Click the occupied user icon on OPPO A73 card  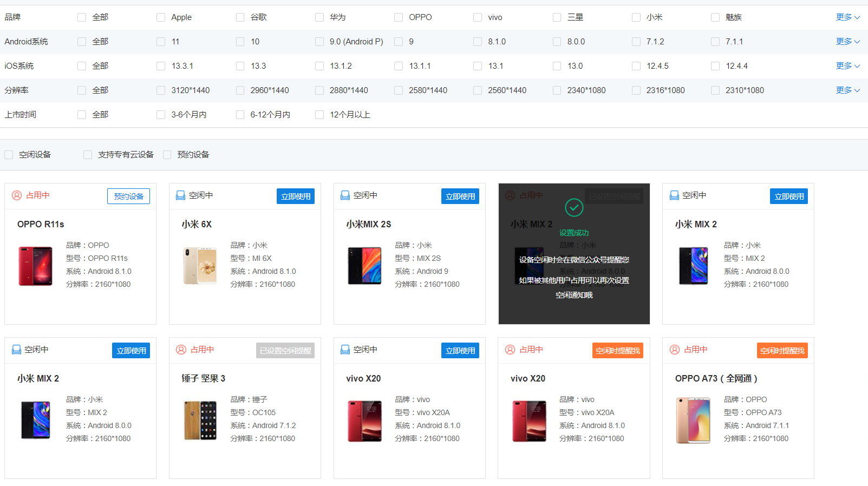click(x=675, y=350)
